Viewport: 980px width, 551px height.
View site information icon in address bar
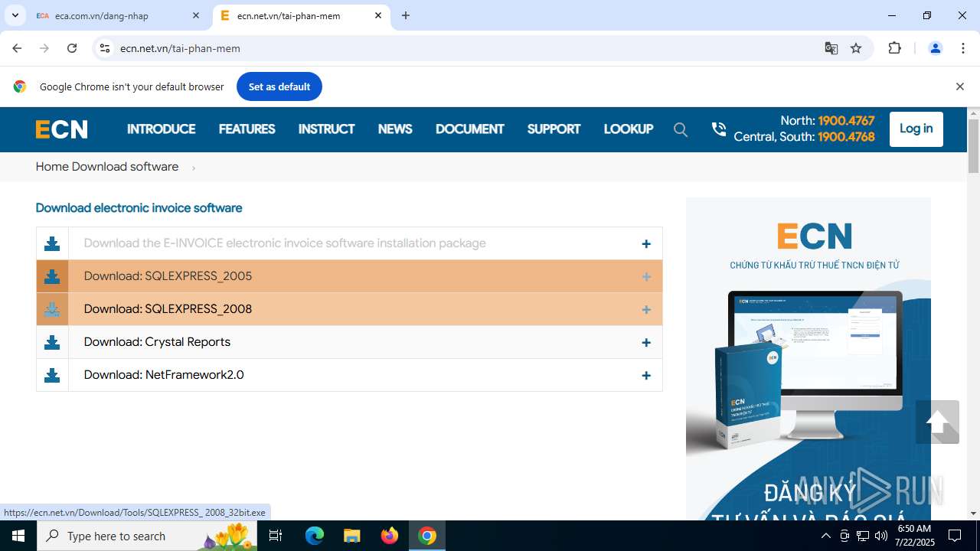pyautogui.click(x=105, y=48)
